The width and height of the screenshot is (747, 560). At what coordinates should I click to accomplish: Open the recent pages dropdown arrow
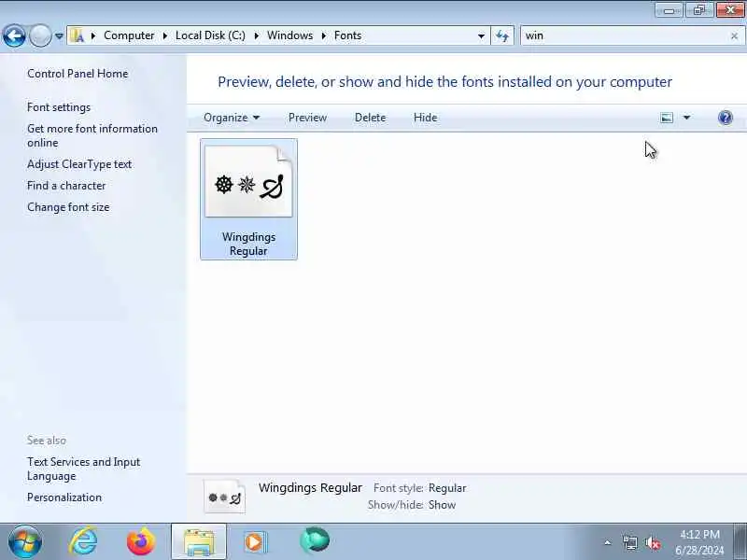(x=59, y=35)
